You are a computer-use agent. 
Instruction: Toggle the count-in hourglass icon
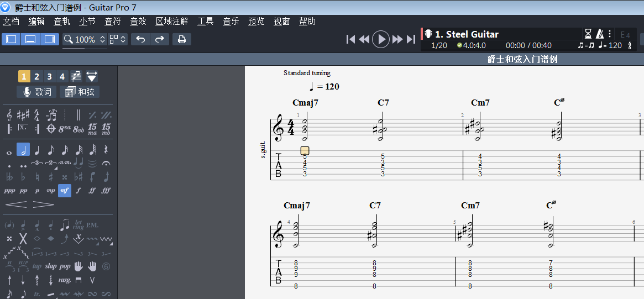(x=589, y=34)
